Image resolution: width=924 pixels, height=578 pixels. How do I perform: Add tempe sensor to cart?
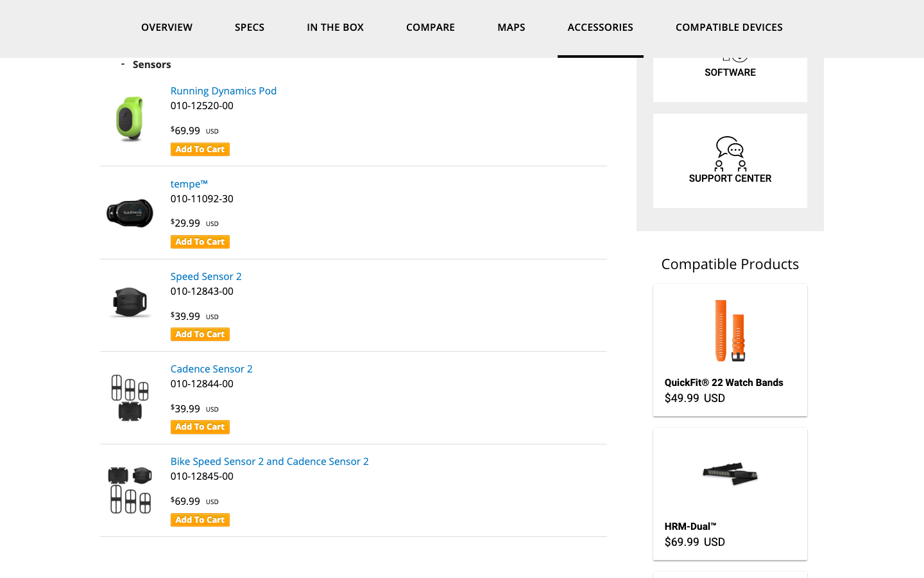tap(200, 241)
